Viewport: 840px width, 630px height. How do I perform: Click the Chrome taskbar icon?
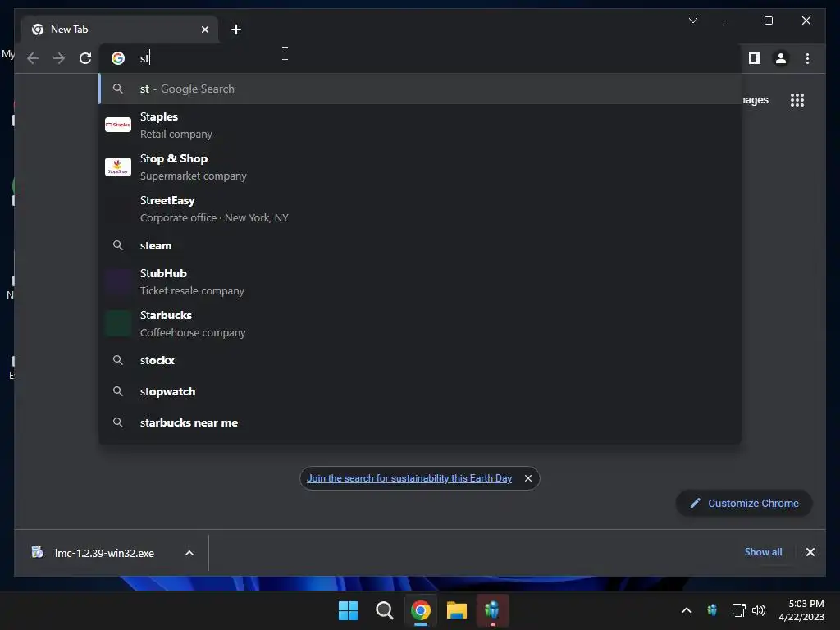tap(421, 610)
